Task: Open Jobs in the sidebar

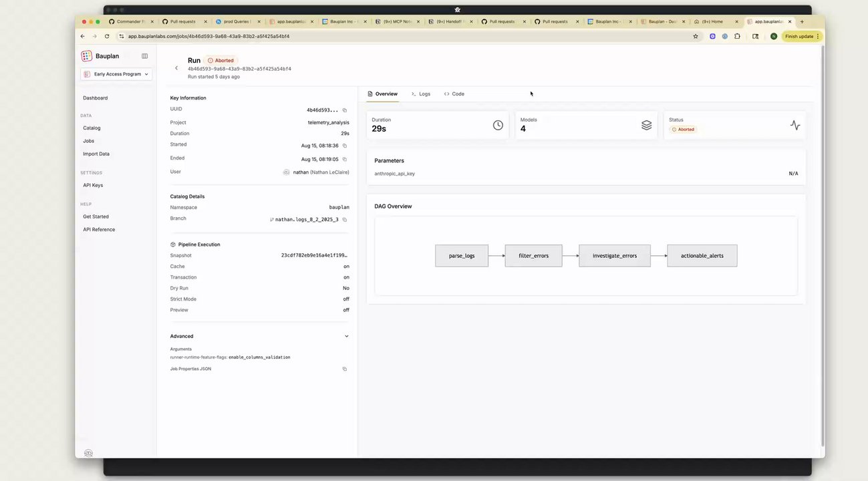Action: [x=89, y=141]
